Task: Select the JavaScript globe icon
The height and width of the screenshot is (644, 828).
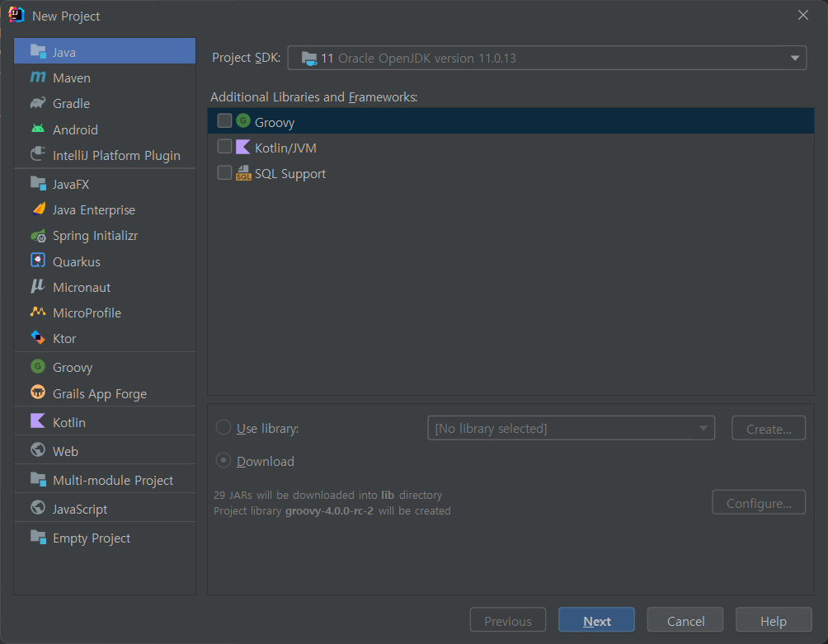Action: (38, 508)
